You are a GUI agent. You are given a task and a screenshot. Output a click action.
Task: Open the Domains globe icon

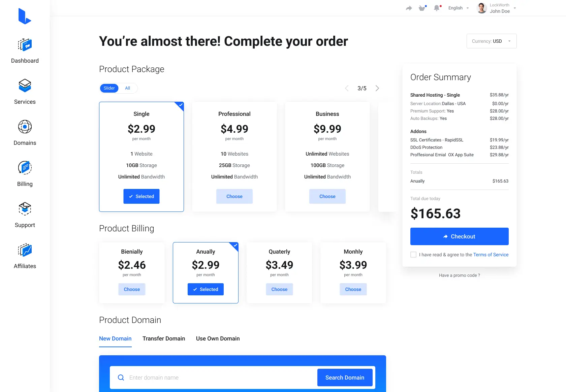click(25, 127)
